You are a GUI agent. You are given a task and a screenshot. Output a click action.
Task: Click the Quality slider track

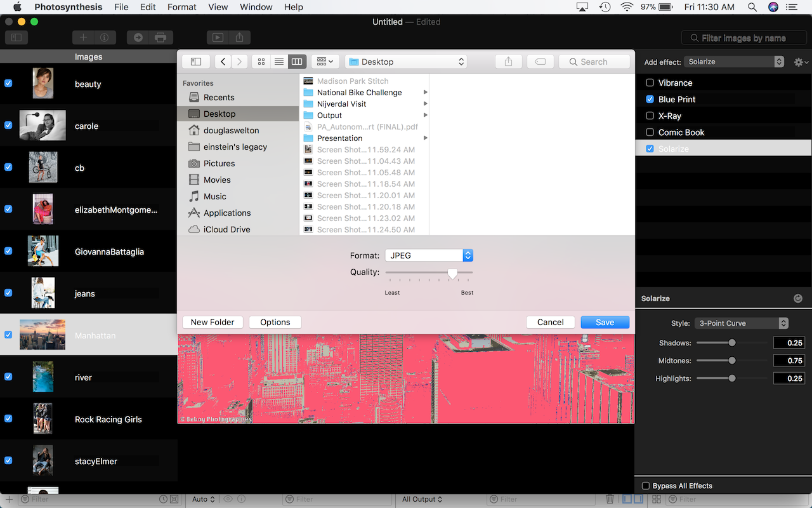click(429, 272)
